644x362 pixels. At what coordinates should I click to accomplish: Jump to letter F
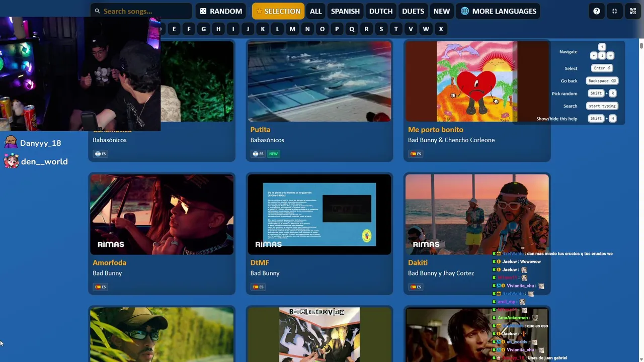[189, 29]
